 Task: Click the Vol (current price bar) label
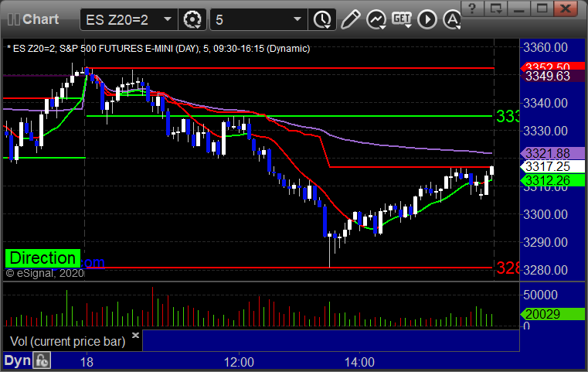tap(67, 341)
